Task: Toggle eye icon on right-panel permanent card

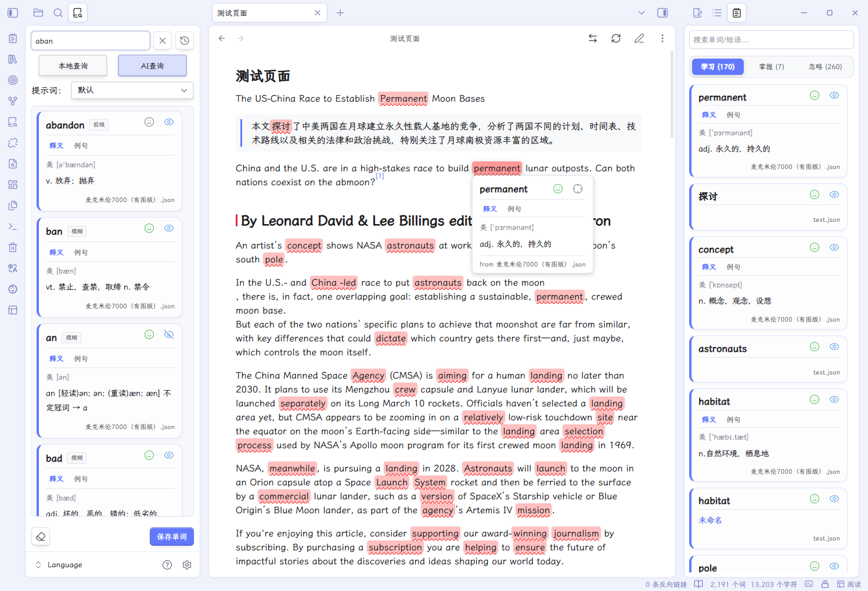Action: 834,95
